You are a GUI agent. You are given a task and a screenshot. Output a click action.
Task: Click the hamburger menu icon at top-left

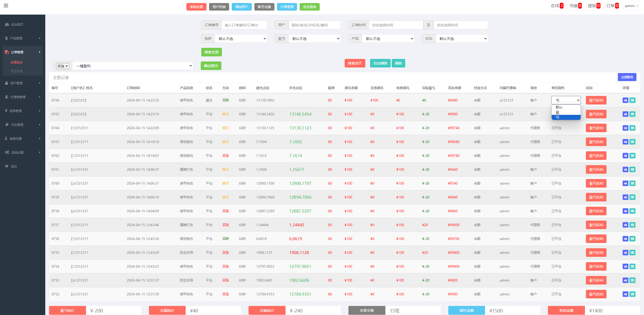click(x=6, y=6)
